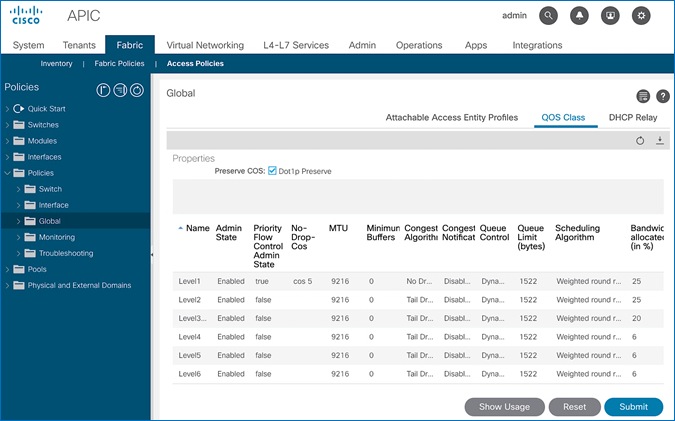675x421 pixels.
Task: Click the Quick Start icon in Policies
Action: tap(19, 108)
